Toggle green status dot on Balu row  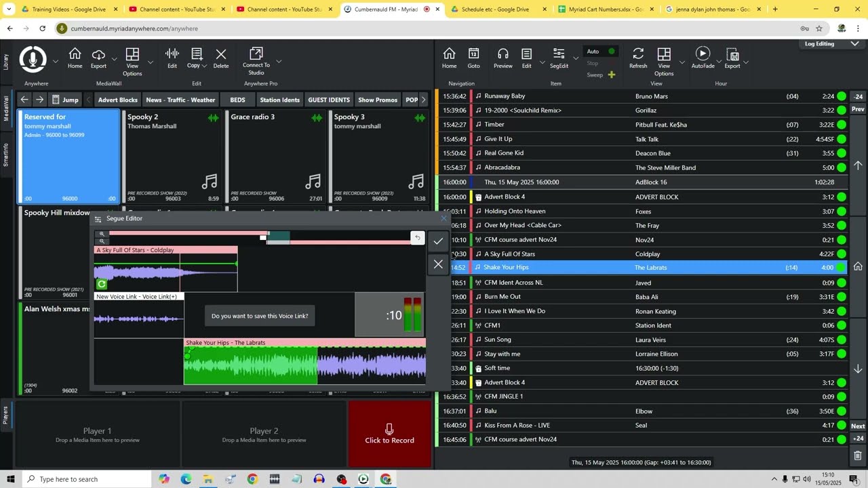tap(842, 411)
